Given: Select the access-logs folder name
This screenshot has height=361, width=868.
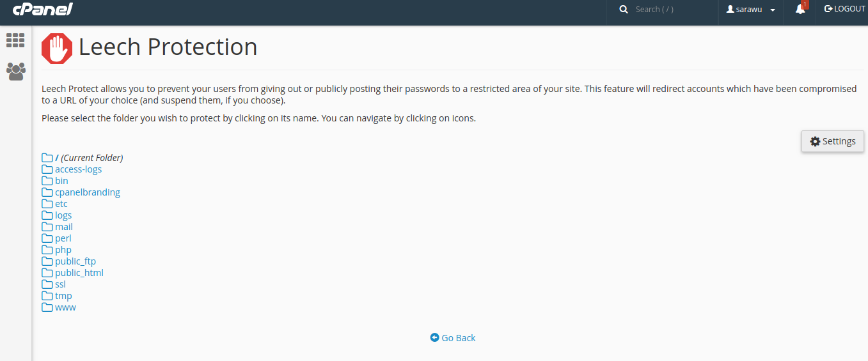Looking at the screenshot, I should pyautogui.click(x=78, y=169).
